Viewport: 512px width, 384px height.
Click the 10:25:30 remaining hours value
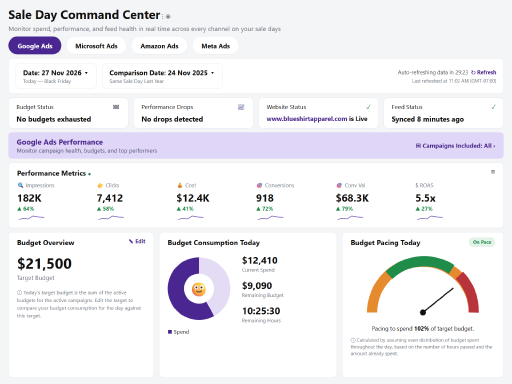(x=261, y=311)
